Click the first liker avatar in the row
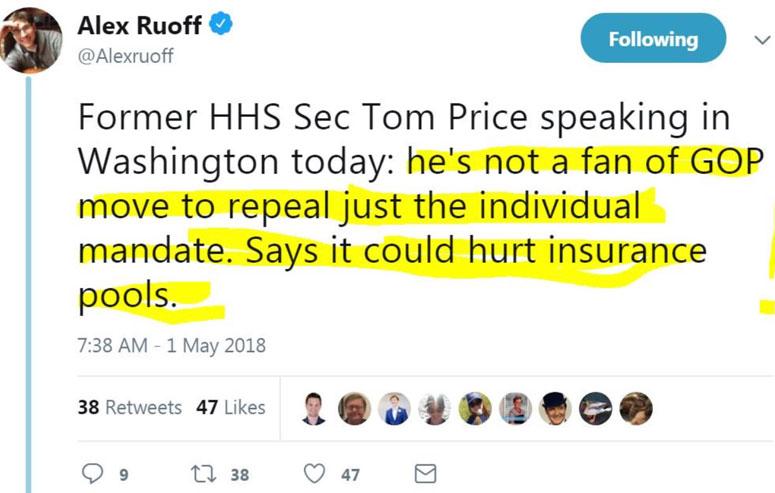This screenshot has width=775, height=493. (x=314, y=408)
